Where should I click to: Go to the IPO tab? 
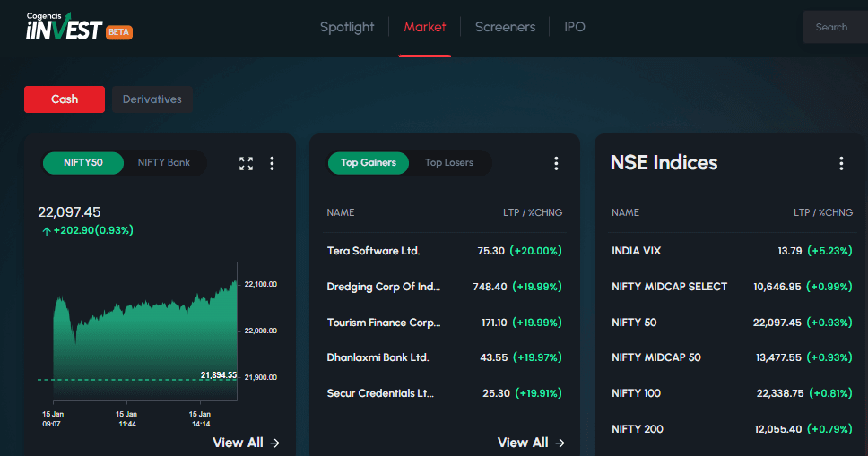[x=575, y=27]
